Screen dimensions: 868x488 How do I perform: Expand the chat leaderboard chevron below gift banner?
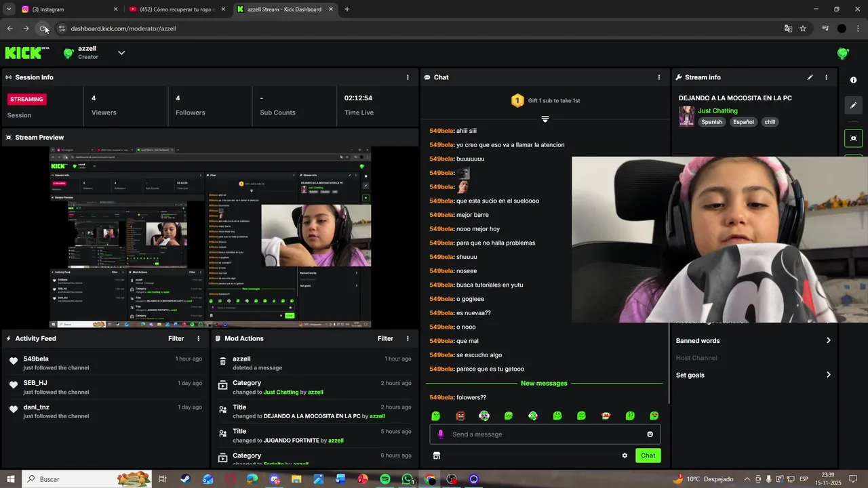(x=545, y=119)
